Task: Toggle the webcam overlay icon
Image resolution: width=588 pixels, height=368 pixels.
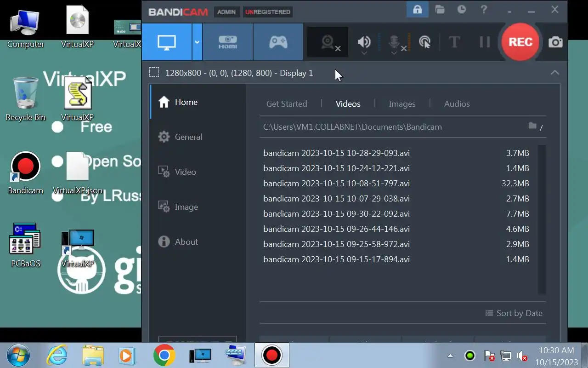Action: 328,42
